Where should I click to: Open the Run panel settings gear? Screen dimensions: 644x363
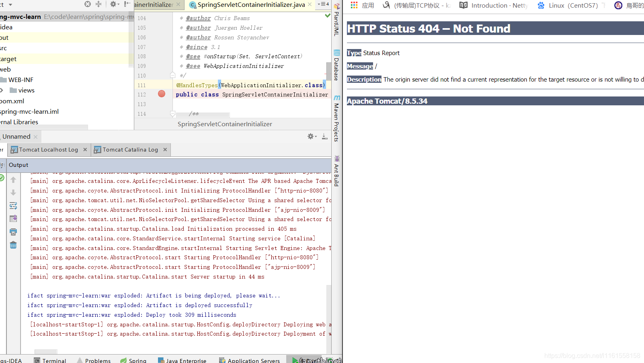(x=312, y=136)
